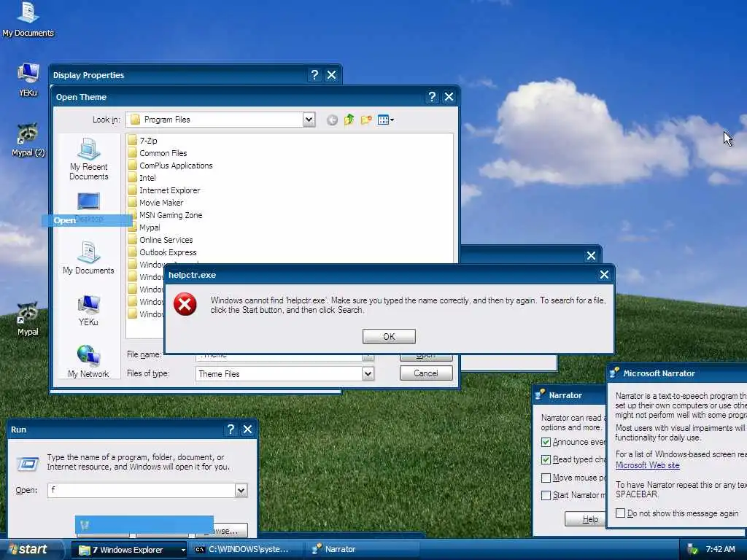This screenshot has width=747, height=560.
Task: Select My Documents in the places bar
Action: point(88,258)
